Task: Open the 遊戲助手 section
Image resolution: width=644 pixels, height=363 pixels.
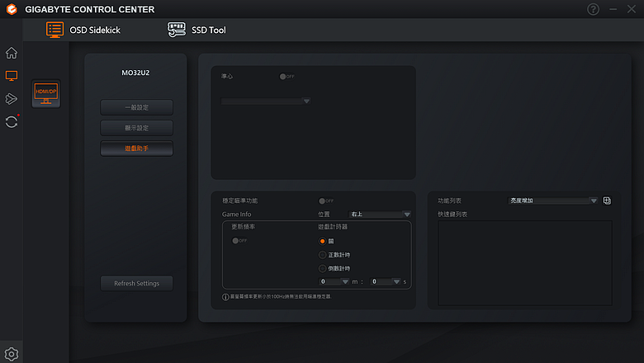Action: point(137,148)
